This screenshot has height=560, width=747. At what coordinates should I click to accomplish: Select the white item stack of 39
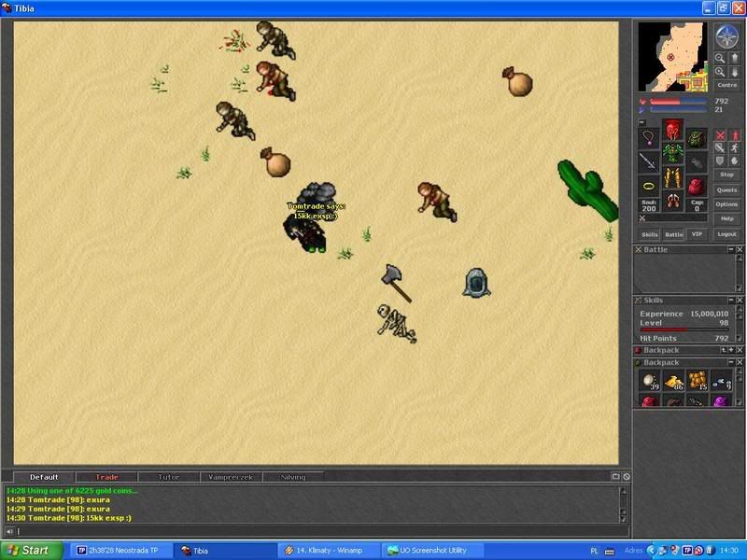650,381
